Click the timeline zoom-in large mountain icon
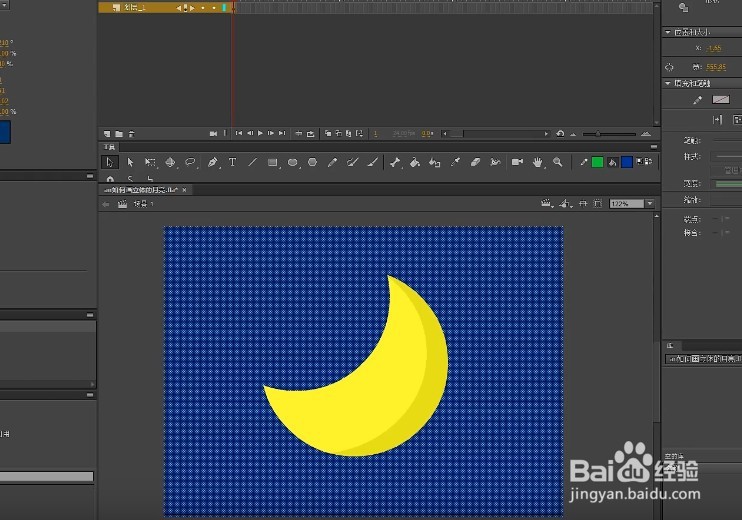The height and width of the screenshot is (520, 742). click(646, 134)
